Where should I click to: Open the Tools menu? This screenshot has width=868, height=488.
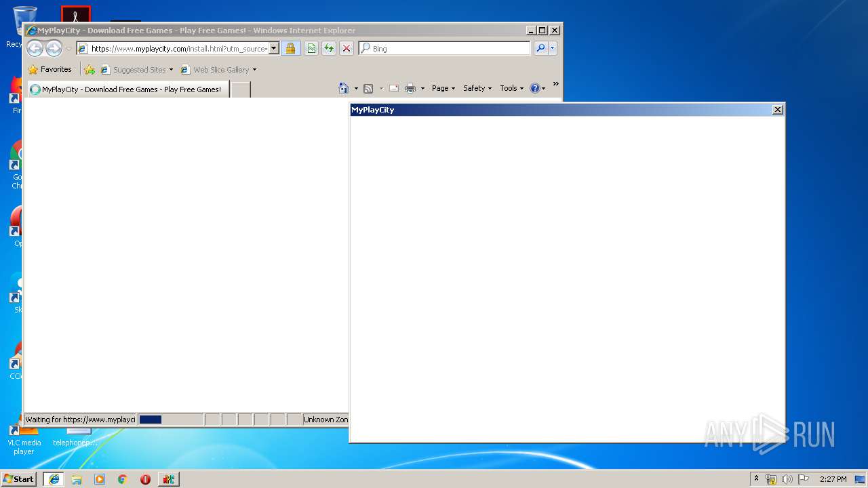[x=511, y=88]
